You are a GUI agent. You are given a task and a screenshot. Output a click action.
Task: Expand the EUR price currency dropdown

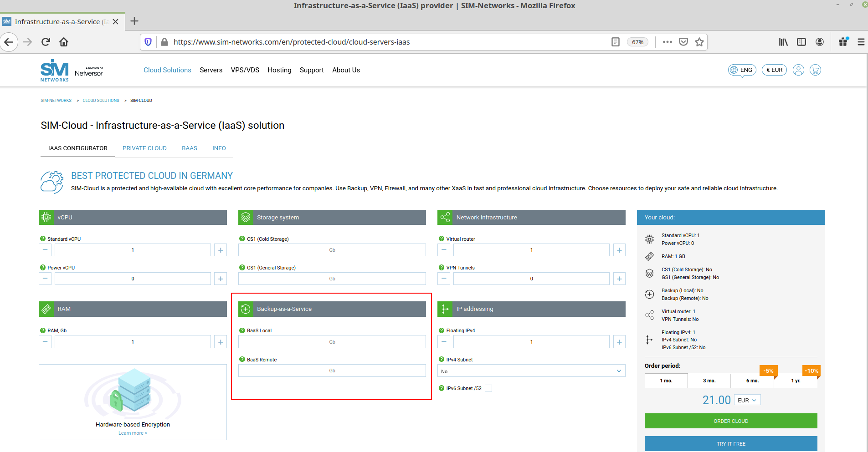[747, 400]
